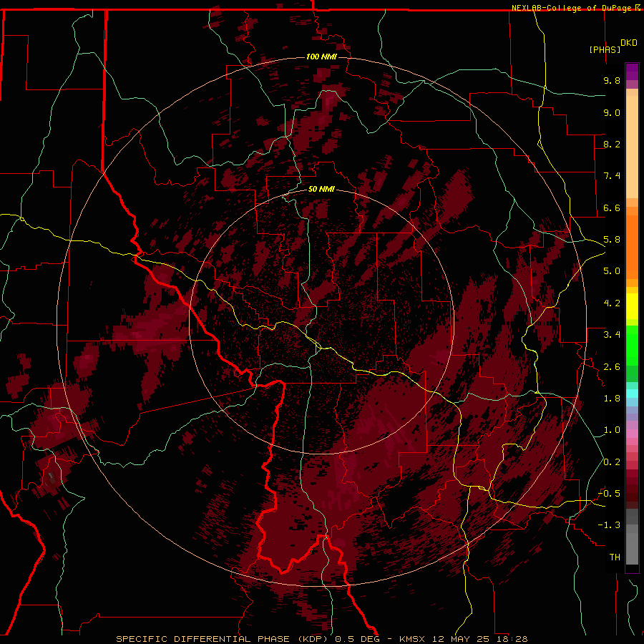Click the 3.4 scale value
This screenshot has height=644, width=644.
[x=612, y=335]
